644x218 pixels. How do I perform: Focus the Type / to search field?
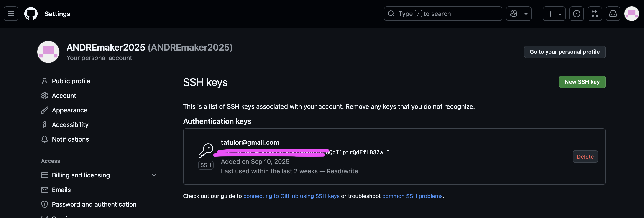(442, 14)
